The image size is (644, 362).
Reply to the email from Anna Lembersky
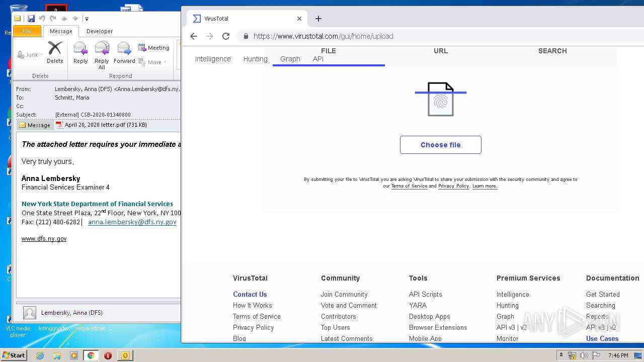coord(80,52)
